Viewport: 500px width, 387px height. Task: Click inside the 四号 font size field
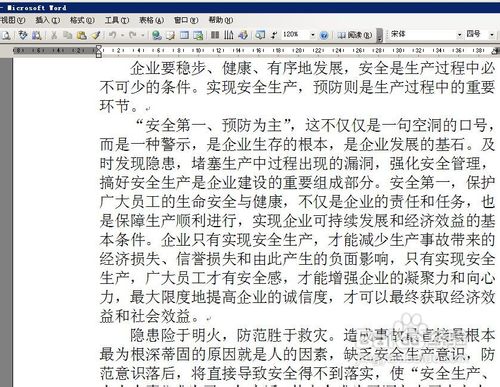pos(476,34)
